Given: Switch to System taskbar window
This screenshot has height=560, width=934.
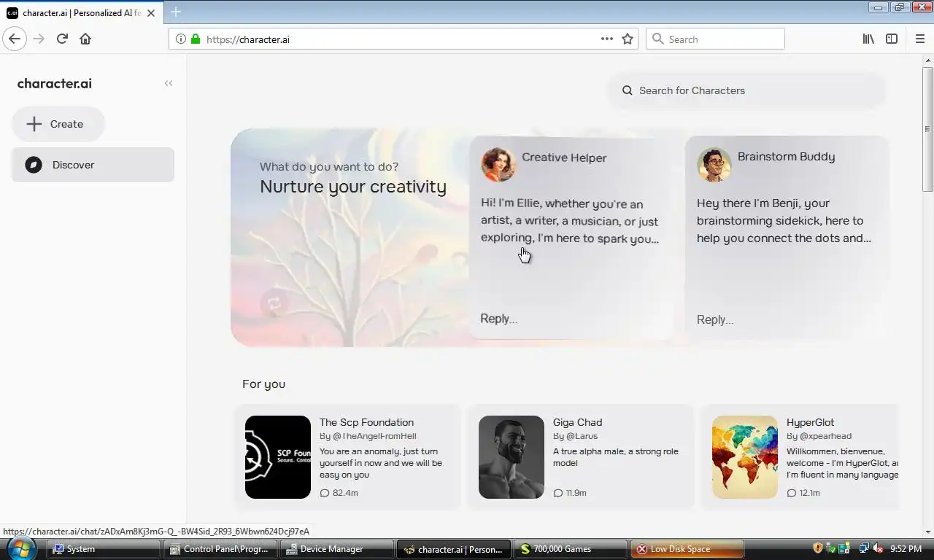Looking at the screenshot, I should click(104, 549).
